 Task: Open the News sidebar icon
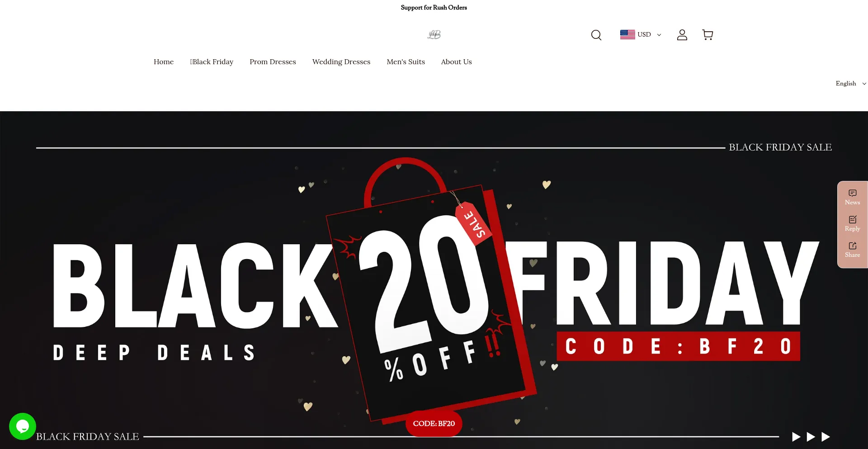click(x=852, y=198)
